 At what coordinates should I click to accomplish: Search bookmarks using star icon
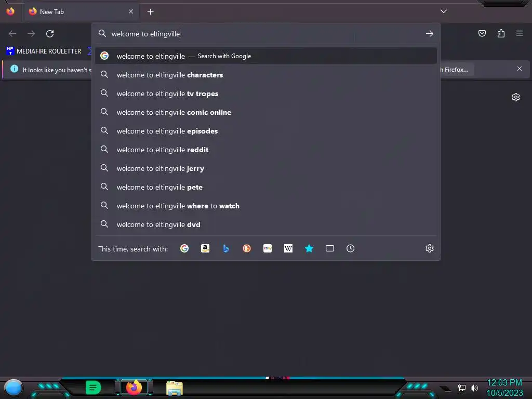coord(309,248)
